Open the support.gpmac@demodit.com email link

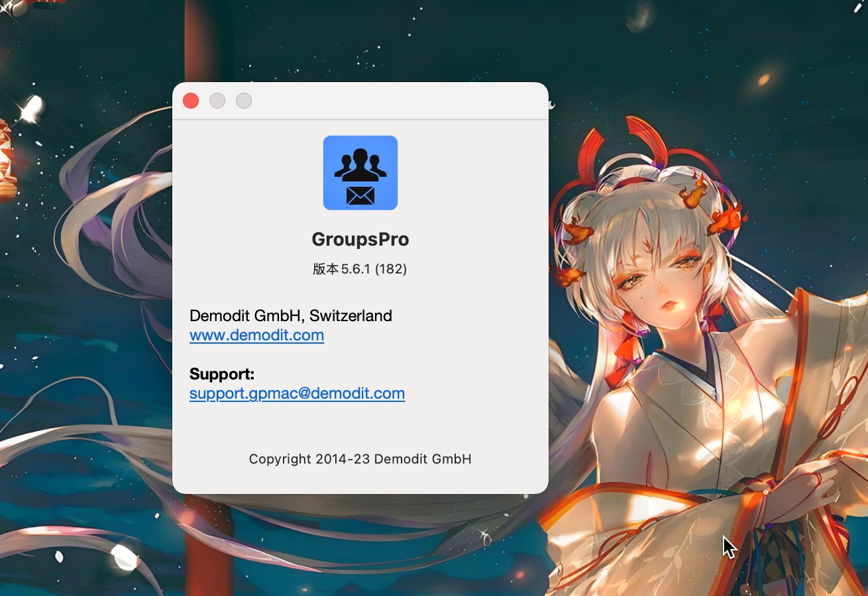(x=297, y=393)
